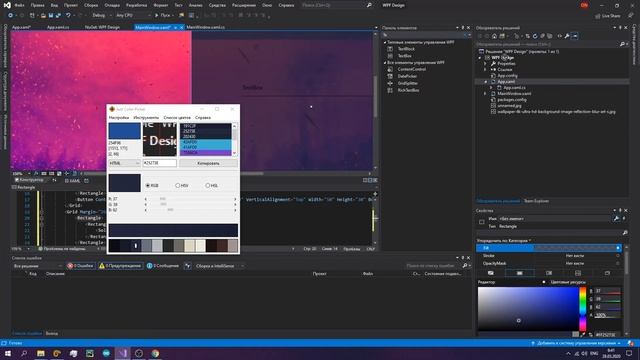
Task: Click the Копировать button in color picker
Action: pyautogui.click(x=208, y=163)
